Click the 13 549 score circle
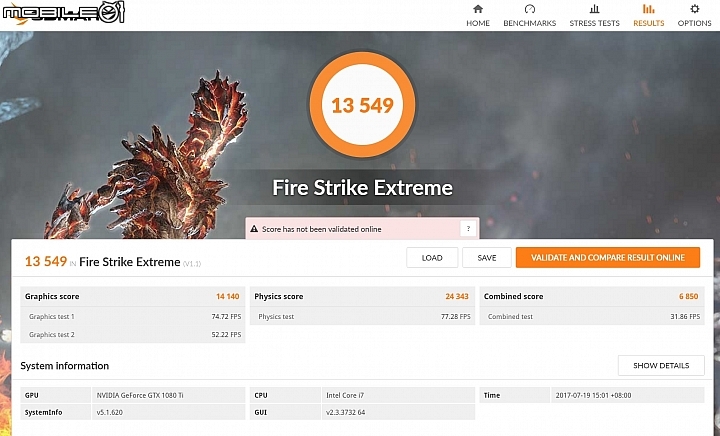Screen dimensions: 720x436 pos(362,105)
